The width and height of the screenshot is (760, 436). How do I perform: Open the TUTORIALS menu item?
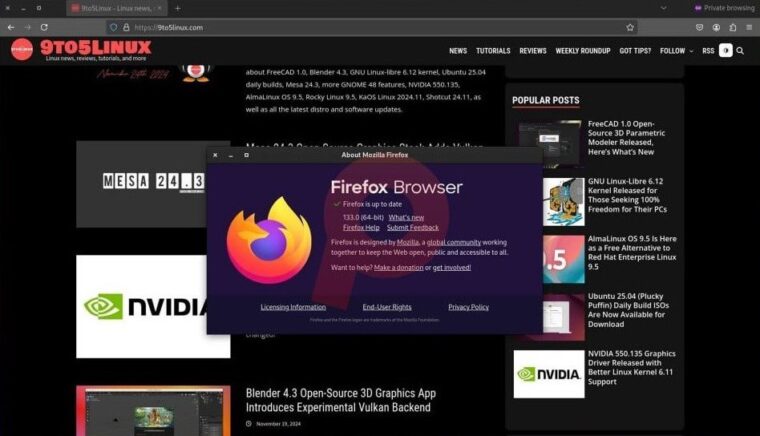[x=493, y=50]
